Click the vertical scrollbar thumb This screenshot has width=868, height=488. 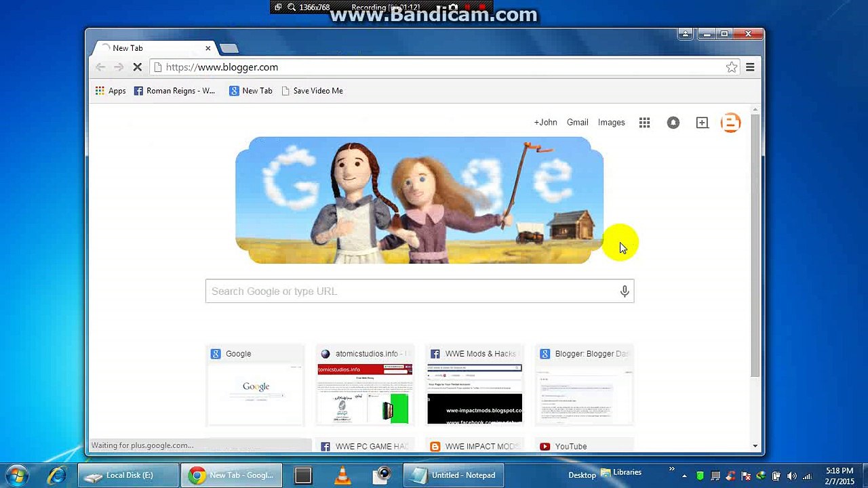(755, 246)
